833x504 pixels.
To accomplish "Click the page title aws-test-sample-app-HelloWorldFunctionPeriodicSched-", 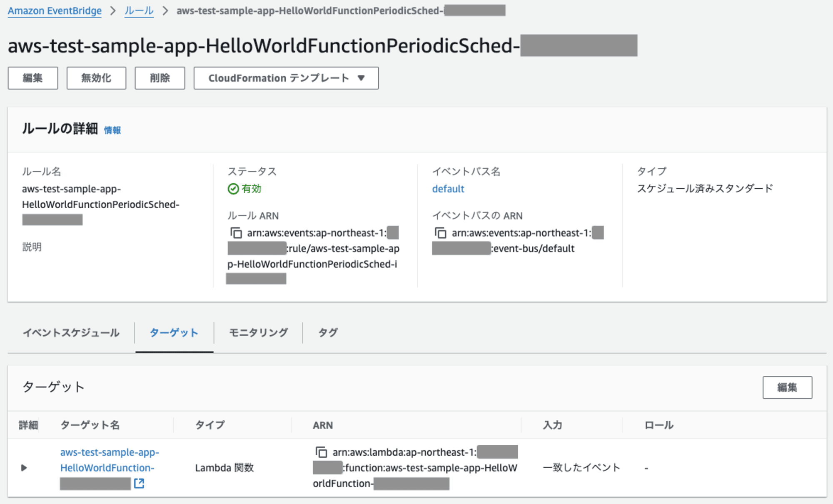I will tap(264, 45).
